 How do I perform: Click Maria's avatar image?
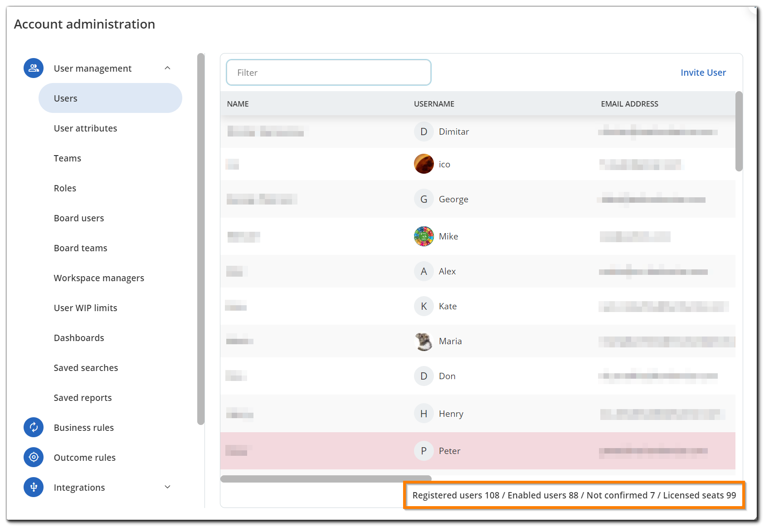tap(423, 341)
